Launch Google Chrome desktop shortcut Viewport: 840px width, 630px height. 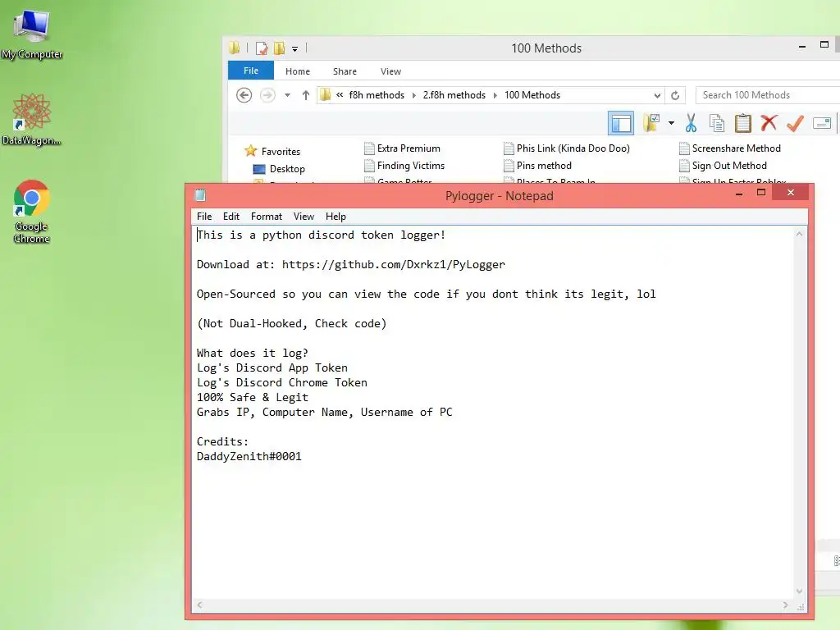tap(32, 212)
